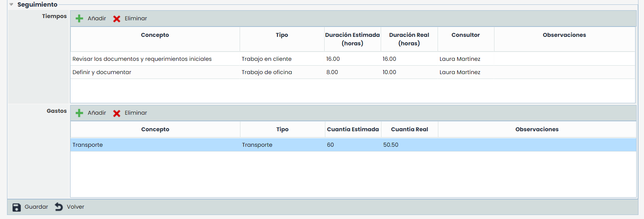
Task: Edit the 50.50 Cuantía Real cell
Action: tap(391, 145)
